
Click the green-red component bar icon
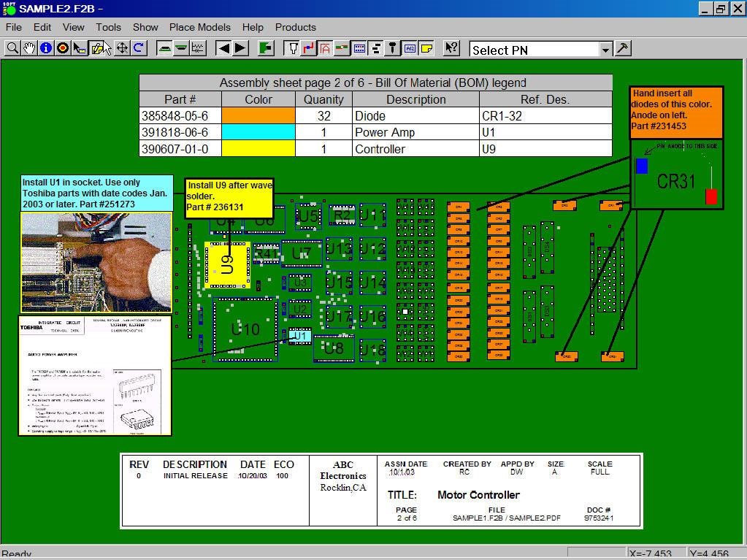click(x=342, y=49)
